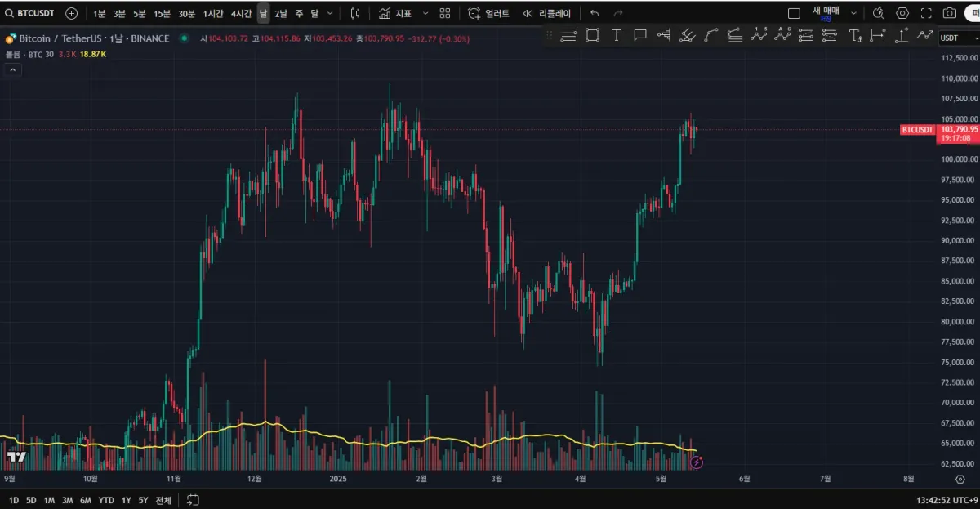Select the 달 monthly timeframe

point(314,14)
